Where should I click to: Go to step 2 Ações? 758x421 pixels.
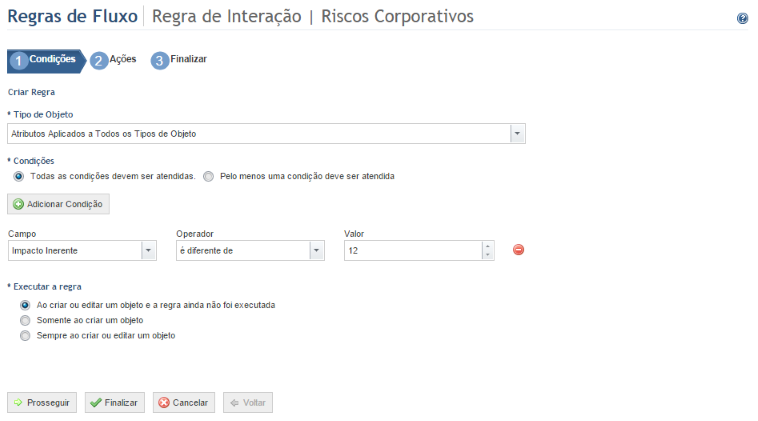114,60
